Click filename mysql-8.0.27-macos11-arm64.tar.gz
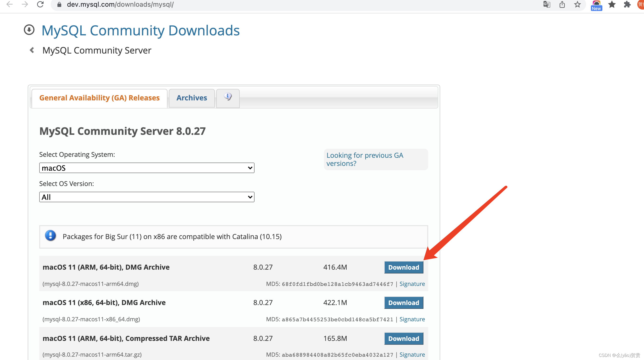644x360 pixels. click(x=92, y=355)
